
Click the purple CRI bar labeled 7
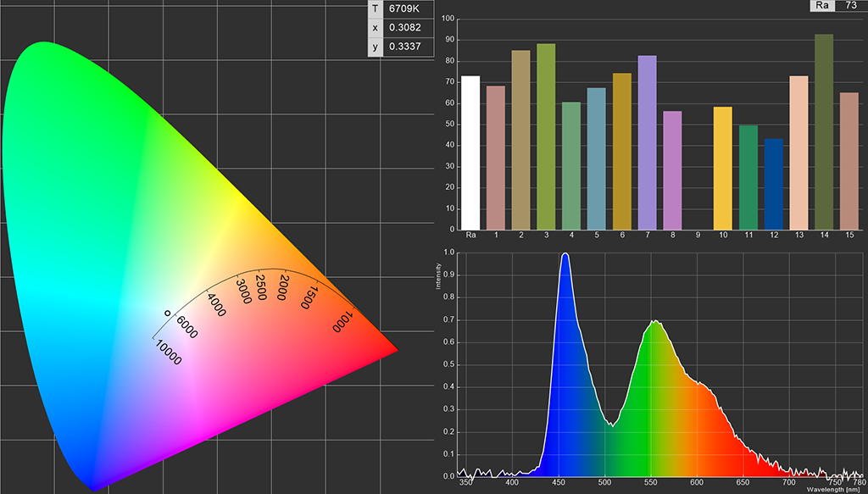click(x=647, y=142)
